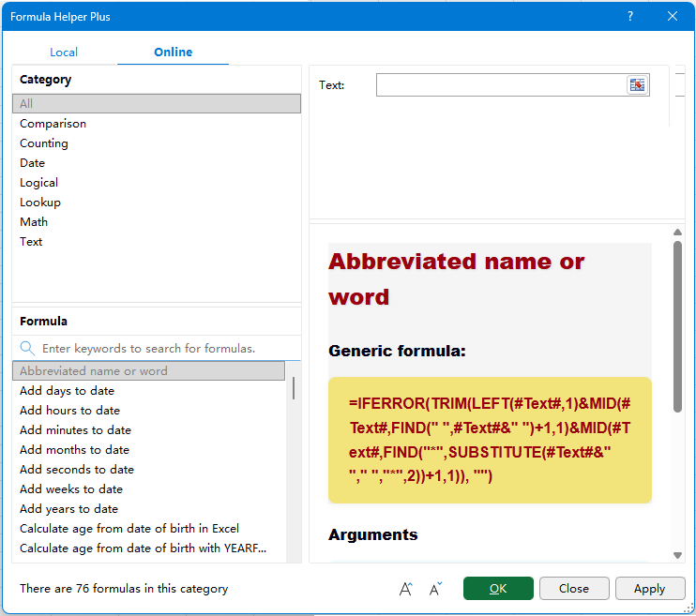Select the Lookup category
696x616 pixels.
click(x=157, y=202)
